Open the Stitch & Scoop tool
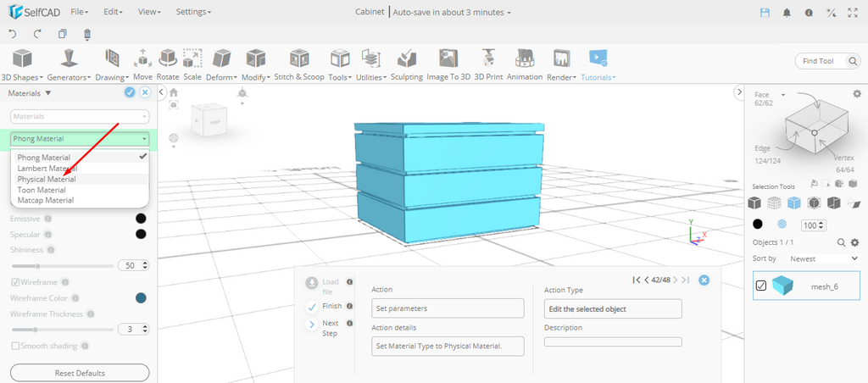The width and height of the screenshot is (868, 383). (298, 59)
